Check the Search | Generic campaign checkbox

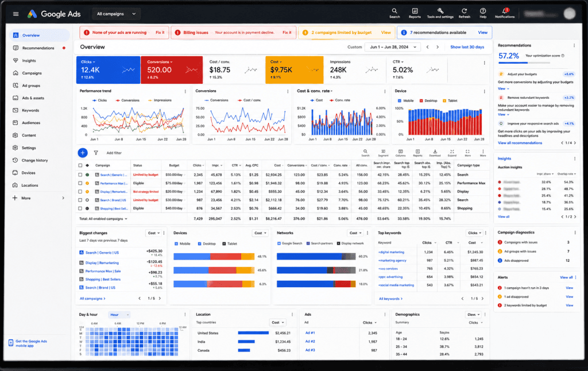pos(80,175)
